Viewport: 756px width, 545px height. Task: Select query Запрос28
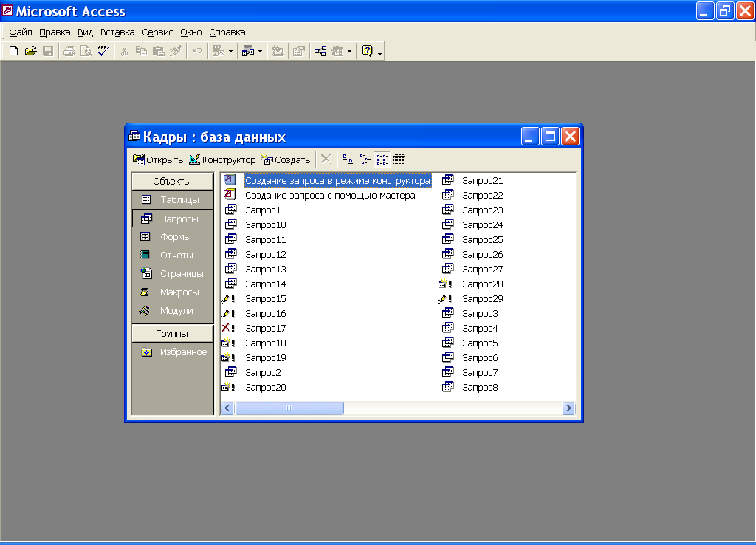(482, 284)
